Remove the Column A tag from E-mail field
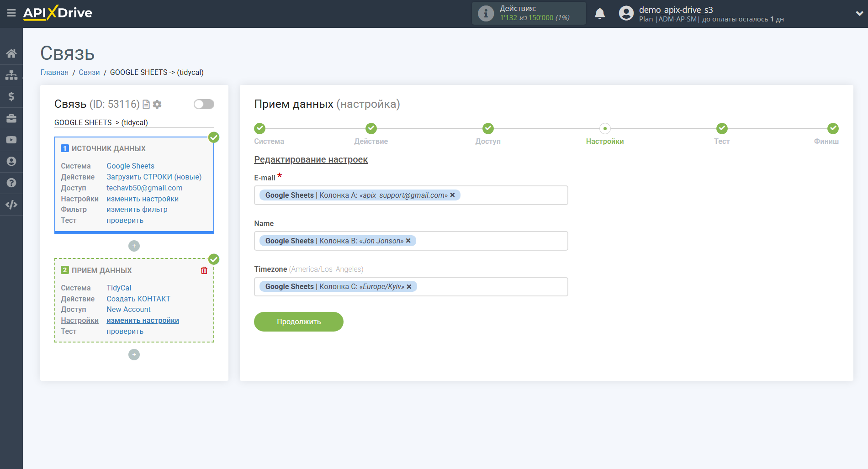Screen dimensions: 868x469 tap(452, 195)
